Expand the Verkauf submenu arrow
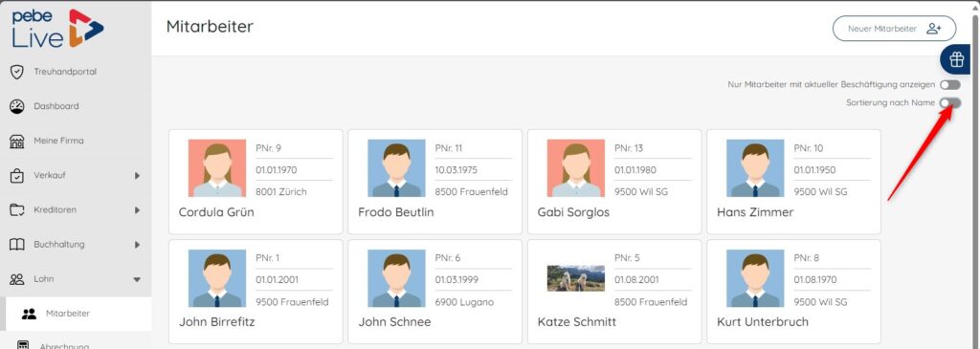This screenshot has height=349, width=980. (137, 175)
